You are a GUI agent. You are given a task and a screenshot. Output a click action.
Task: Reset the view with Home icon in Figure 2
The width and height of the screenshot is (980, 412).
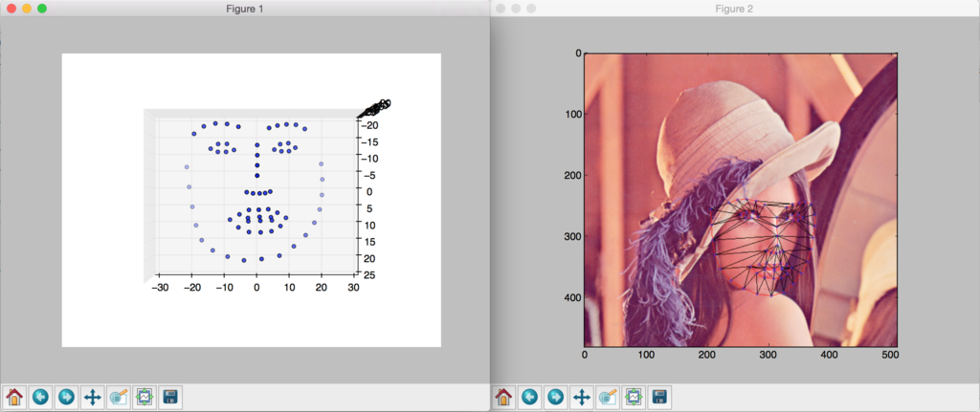coord(504,397)
